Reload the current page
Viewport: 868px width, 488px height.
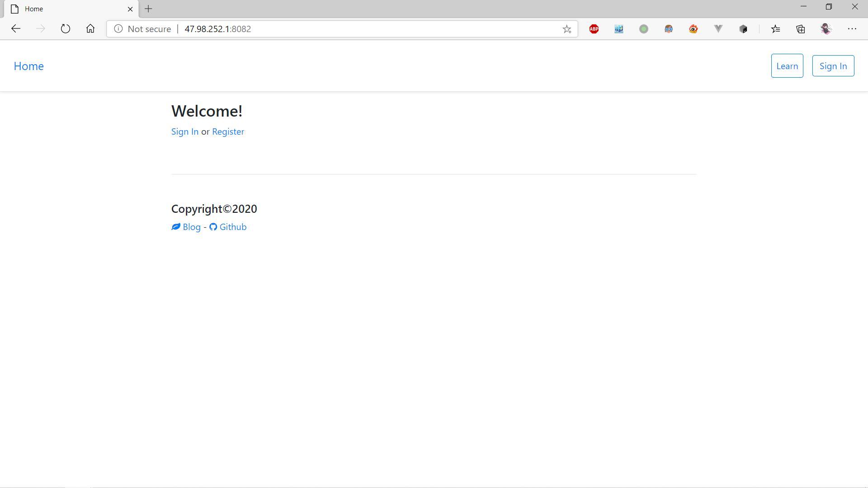click(x=66, y=29)
